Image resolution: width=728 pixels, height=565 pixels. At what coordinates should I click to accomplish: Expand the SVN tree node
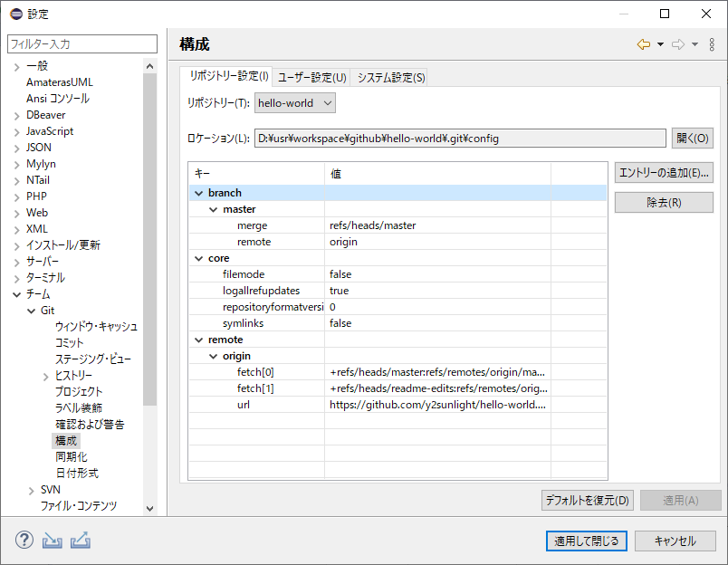coord(31,490)
